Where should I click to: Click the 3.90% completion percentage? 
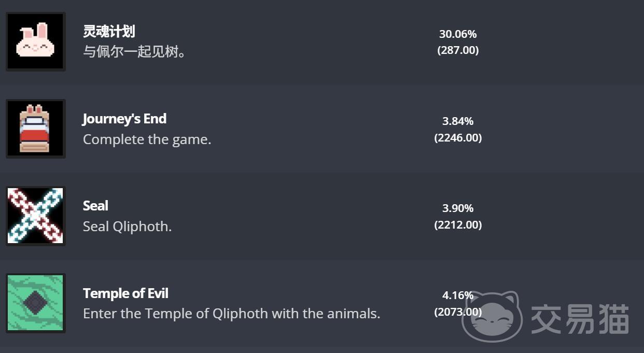(x=458, y=208)
